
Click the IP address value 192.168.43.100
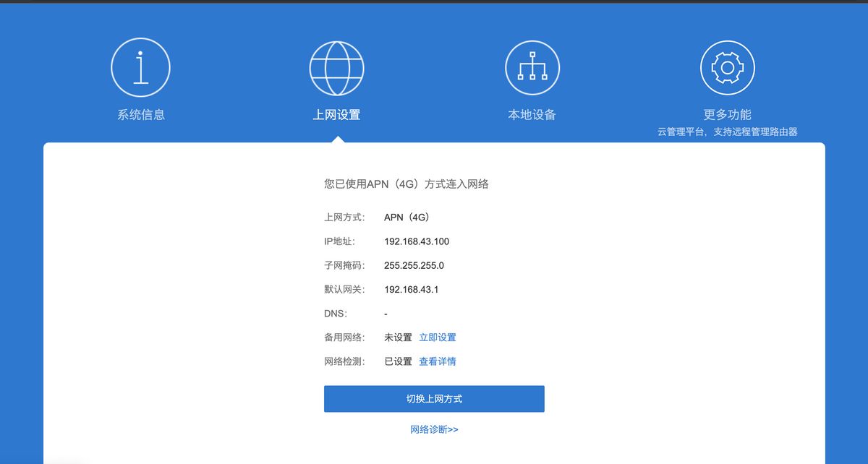(x=417, y=241)
